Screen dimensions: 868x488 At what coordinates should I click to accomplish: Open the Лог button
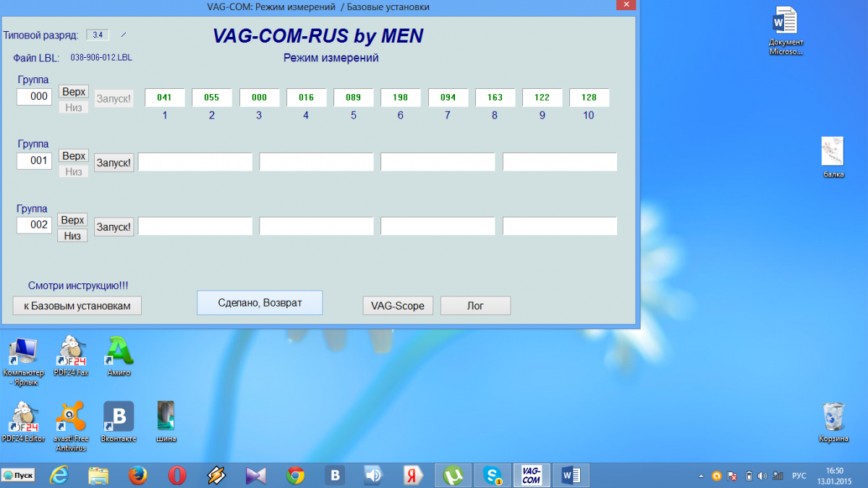(475, 306)
